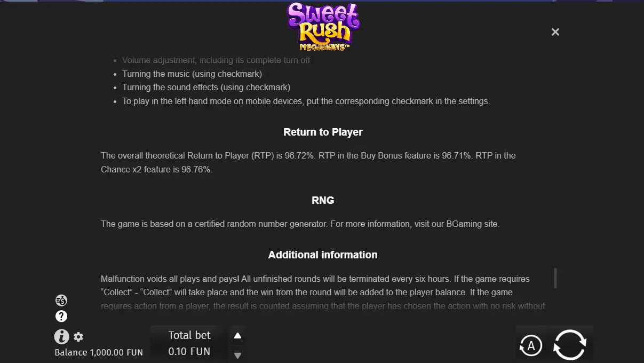
Task: Click the RNG section heading
Action: (323, 200)
